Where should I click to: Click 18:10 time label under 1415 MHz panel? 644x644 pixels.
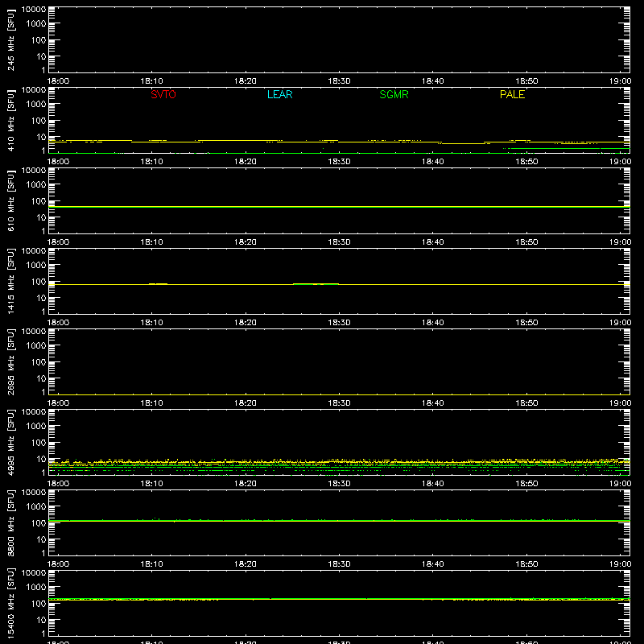(151, 323)
